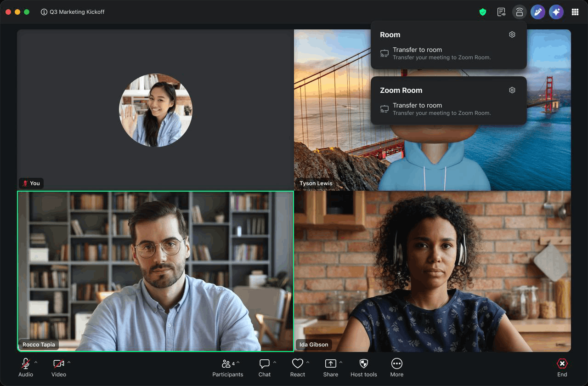Start the Video camera
The image size is (588, 386).
[59, 368]
